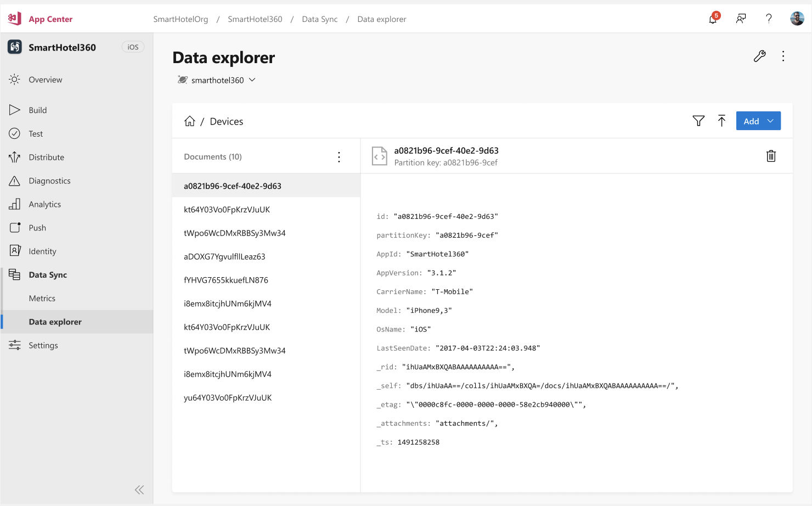Open the filter funnel icon

(698, 121)
